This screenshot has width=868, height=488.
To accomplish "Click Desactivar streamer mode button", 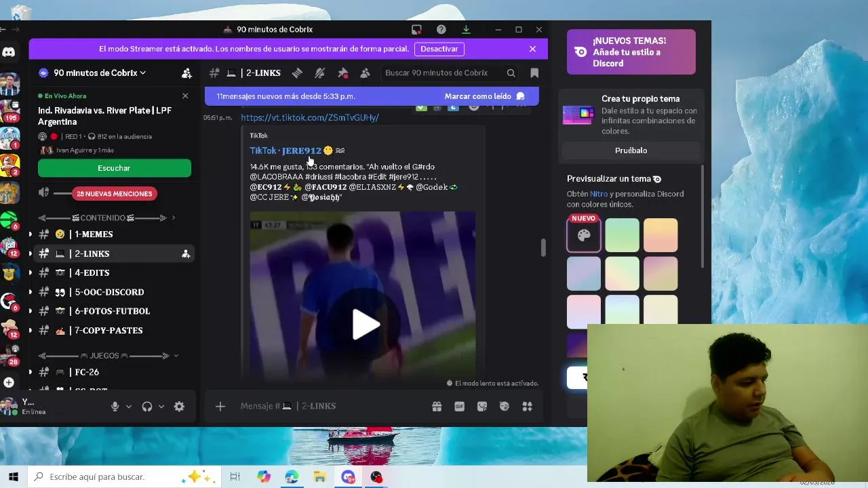I will 439,49.
